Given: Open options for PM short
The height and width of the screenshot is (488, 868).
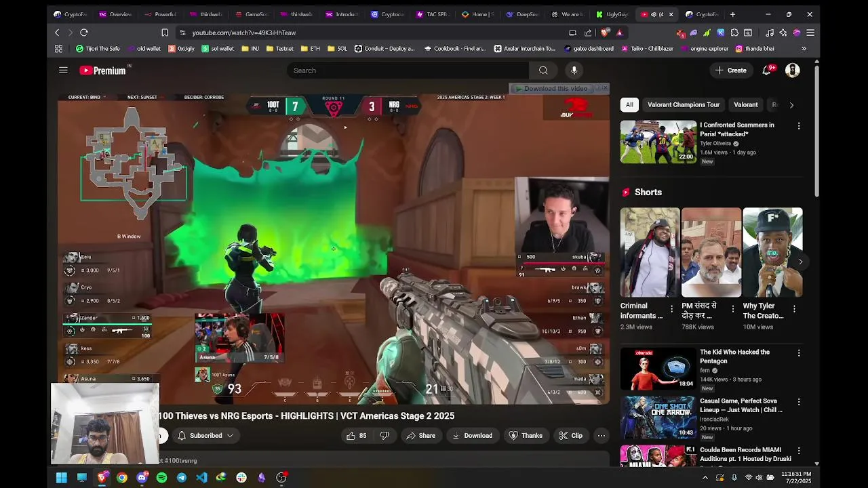Looking at the screenshot, I should [732, 308].
